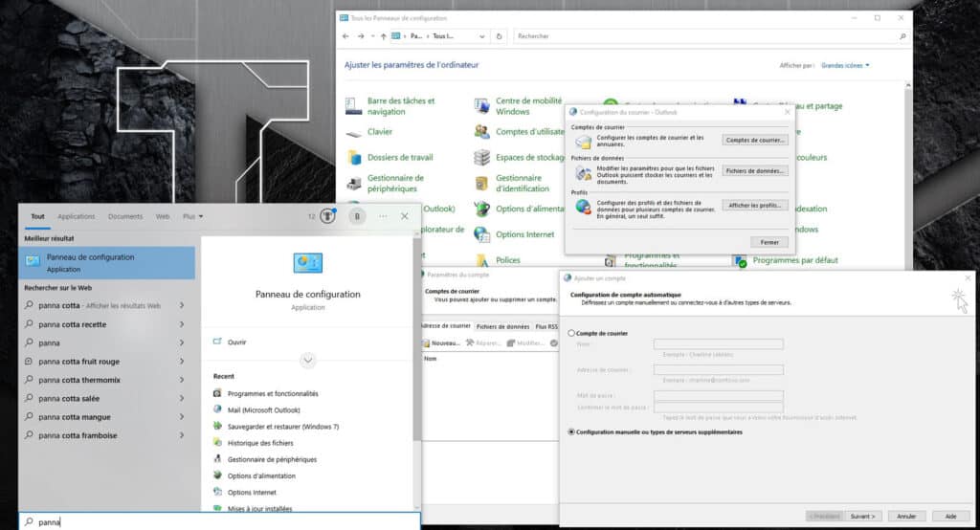The height and width of the screenshot is (530, 980).
Task: Expand actions chevron below Ouvrir
Action: pyautogui.click(x=307, y=360)
